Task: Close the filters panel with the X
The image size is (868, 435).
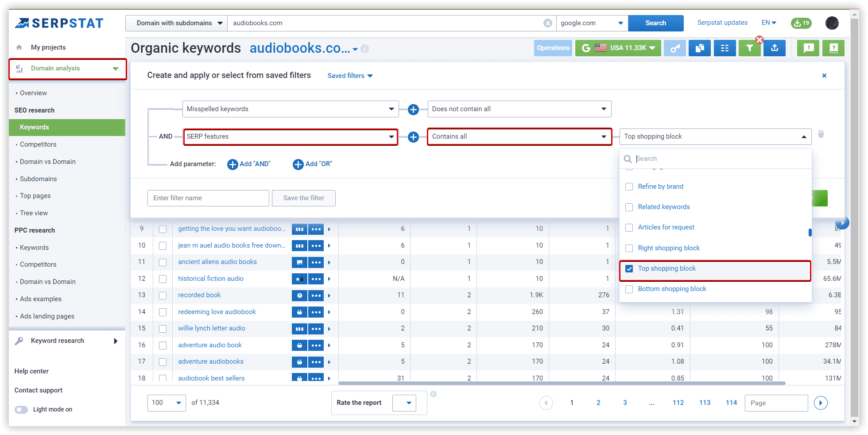Action: (824, 76)
